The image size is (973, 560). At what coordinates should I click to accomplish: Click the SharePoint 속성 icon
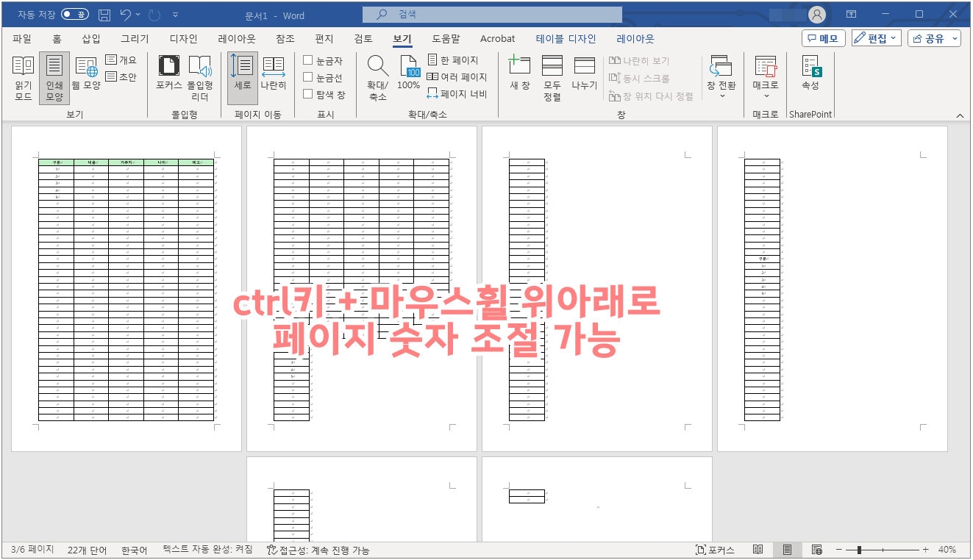pos(810,76)
